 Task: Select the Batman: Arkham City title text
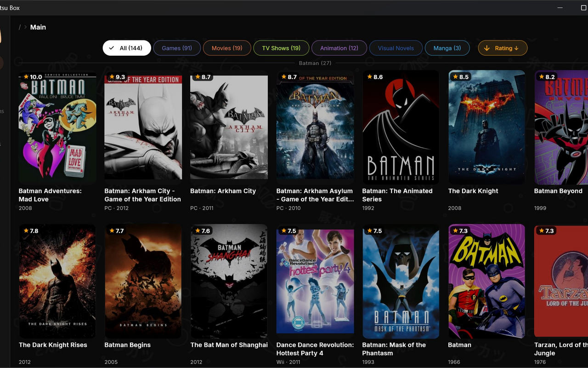coord(223,191)
